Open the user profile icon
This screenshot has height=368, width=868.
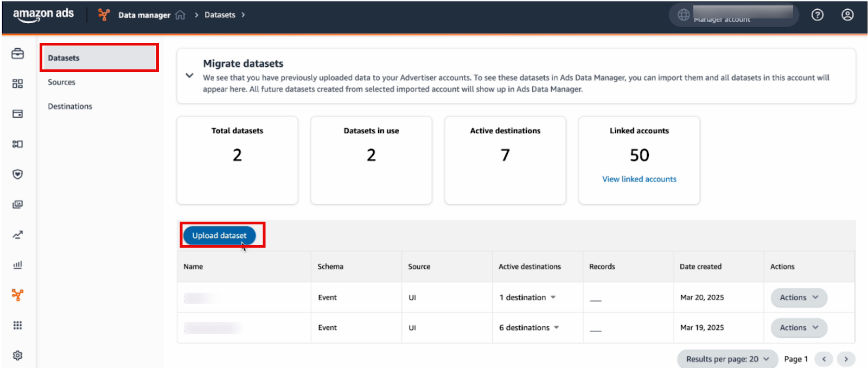pyautogui.click(x=847, y=15)
